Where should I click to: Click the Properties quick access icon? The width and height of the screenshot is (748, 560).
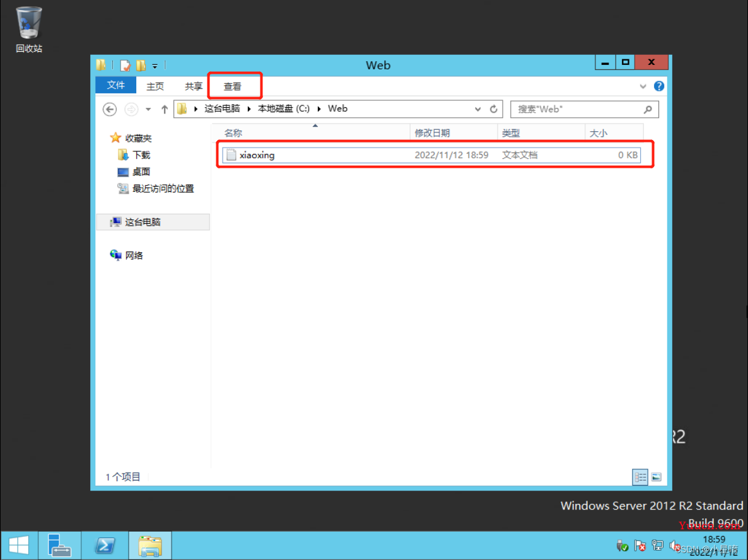coord(126,66)
